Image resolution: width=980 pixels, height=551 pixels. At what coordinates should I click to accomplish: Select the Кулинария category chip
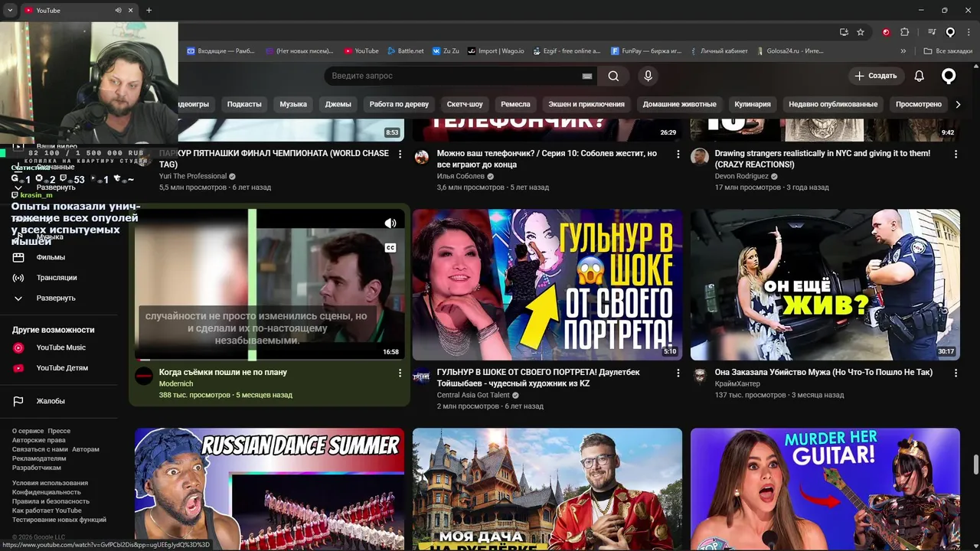[x=753, y=104]
